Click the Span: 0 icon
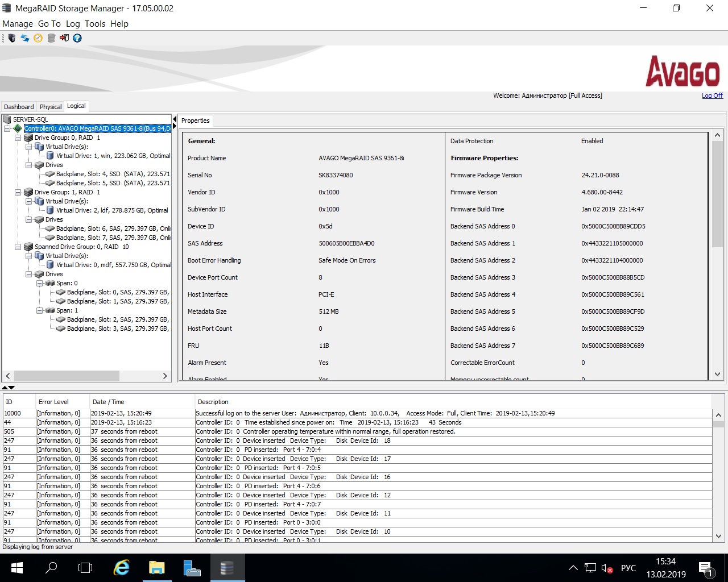 coord(50,283)
